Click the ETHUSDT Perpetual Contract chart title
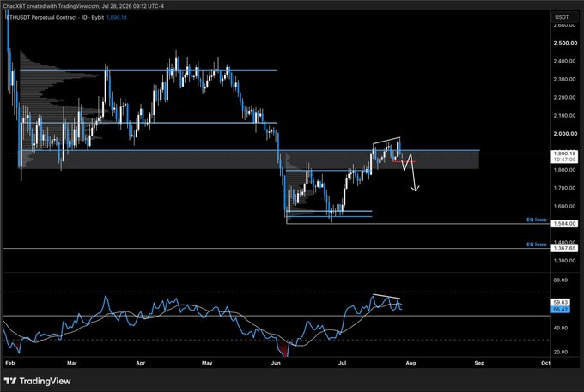 pos(55,17)
